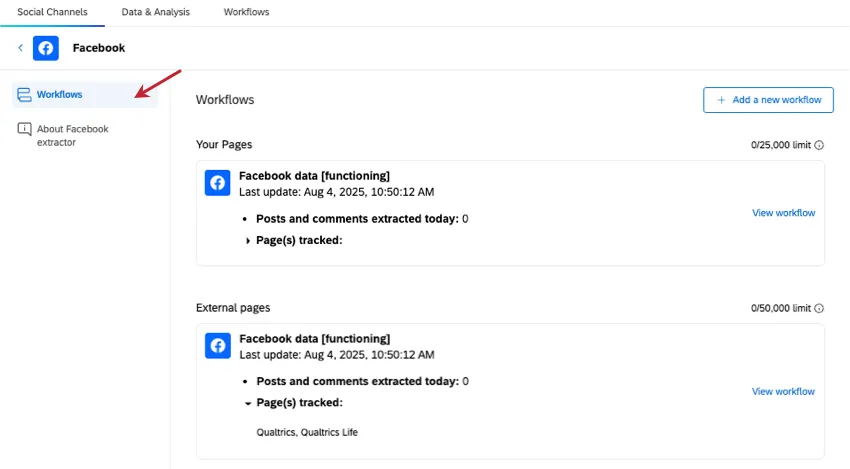This screenshot has height=469, width=850.
Task: Open the Data & Analysis tab
Action: (155, 12)
